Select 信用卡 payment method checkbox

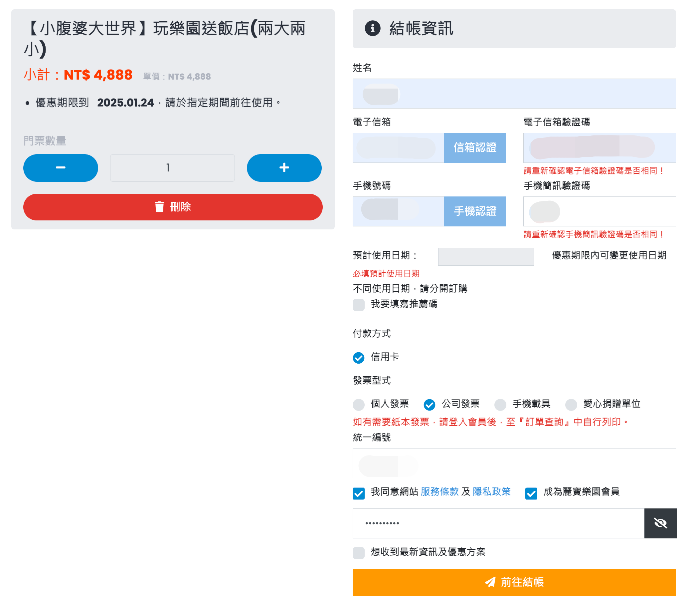coord(360,357)
